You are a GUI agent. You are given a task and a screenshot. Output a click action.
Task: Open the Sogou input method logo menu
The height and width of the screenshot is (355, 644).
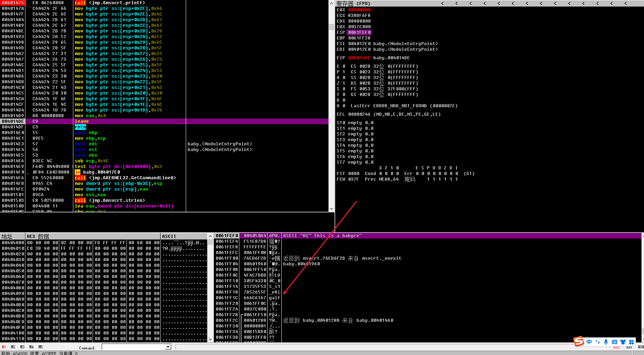click(x=579, y=341)
